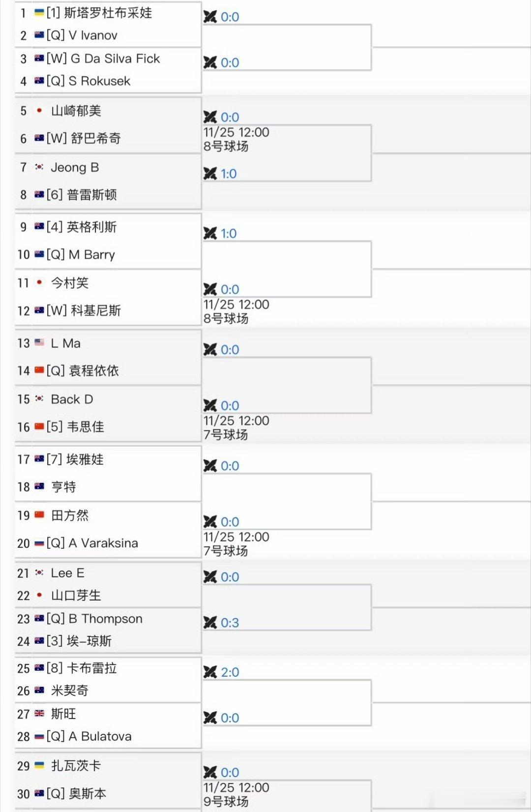
Task: Select player [Q] B Thompson
Action: 94,619
